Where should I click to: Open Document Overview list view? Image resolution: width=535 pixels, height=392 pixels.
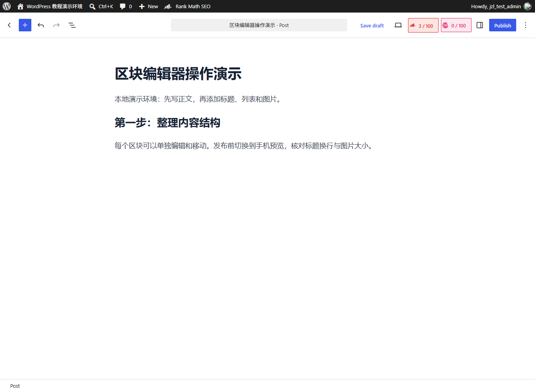pyautogui.click(x=72, y=25)
